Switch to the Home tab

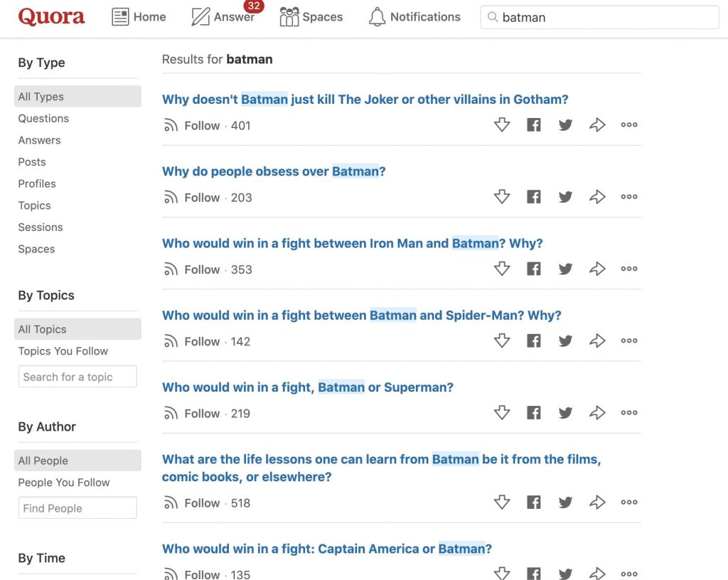139,16
